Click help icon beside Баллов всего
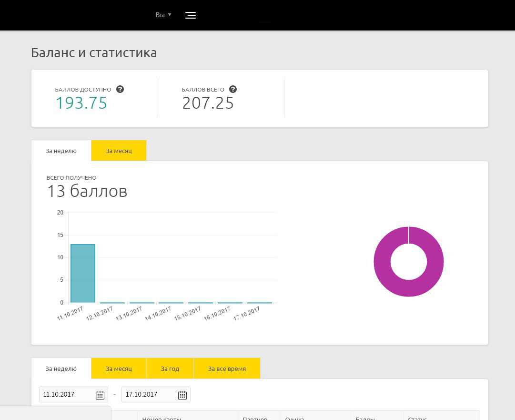 [x=233, y=89]
